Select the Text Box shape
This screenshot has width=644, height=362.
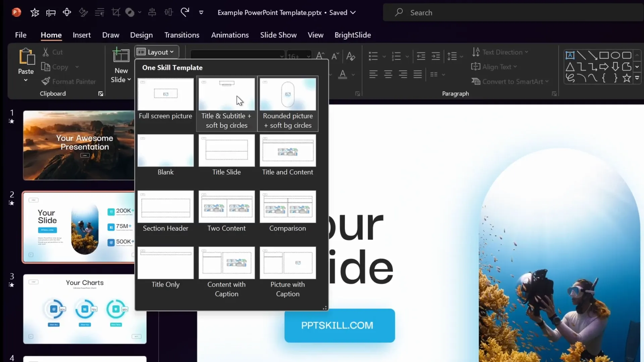pos(570,55)
